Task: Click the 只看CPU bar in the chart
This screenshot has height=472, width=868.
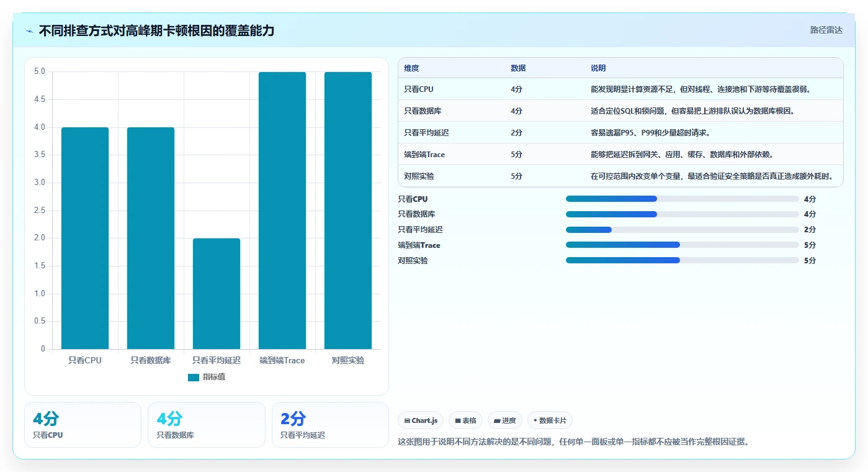Action: point(85,238)
